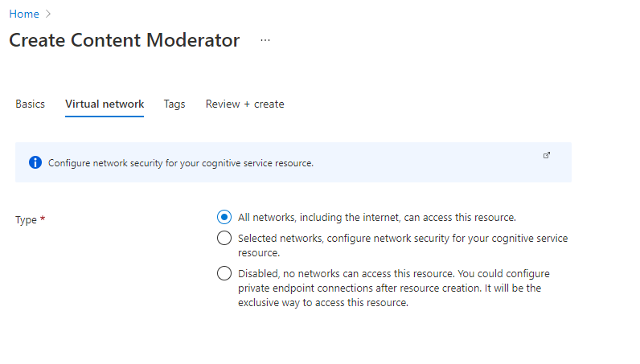
Task: Click the 'Selected networks, configure network security' label text
Action: point(402,239)
